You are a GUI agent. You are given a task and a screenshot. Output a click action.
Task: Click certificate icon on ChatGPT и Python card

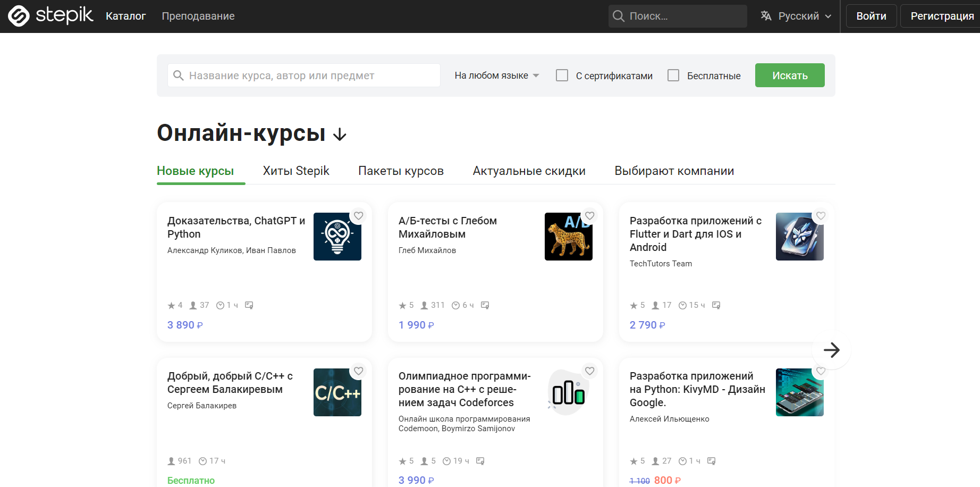tap(249, 305)
